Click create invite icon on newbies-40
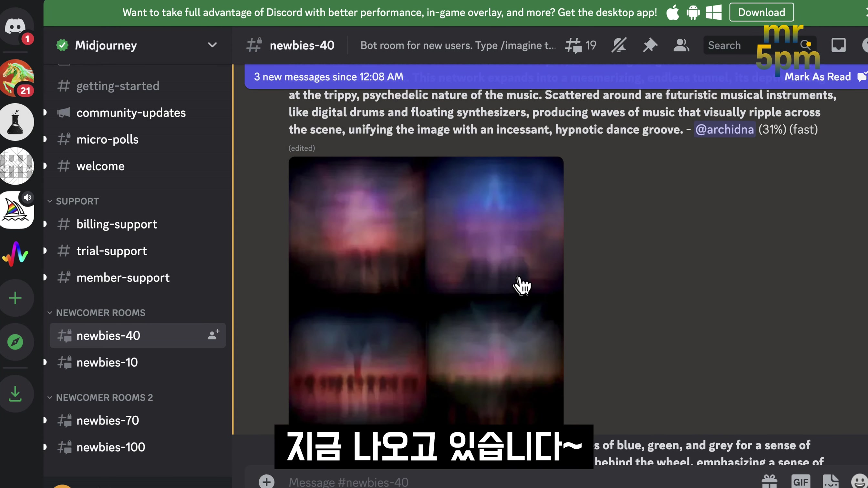868x488 pixels. point(213,335)
